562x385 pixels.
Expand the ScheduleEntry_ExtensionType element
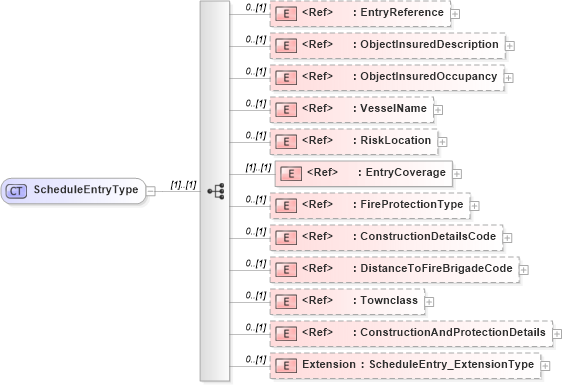[x=545, y=366]
